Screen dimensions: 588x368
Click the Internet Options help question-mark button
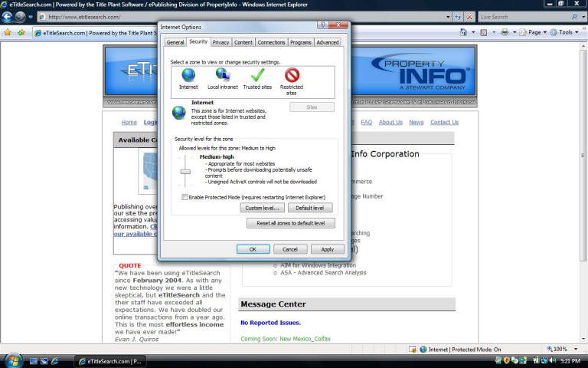click(322, 25)
